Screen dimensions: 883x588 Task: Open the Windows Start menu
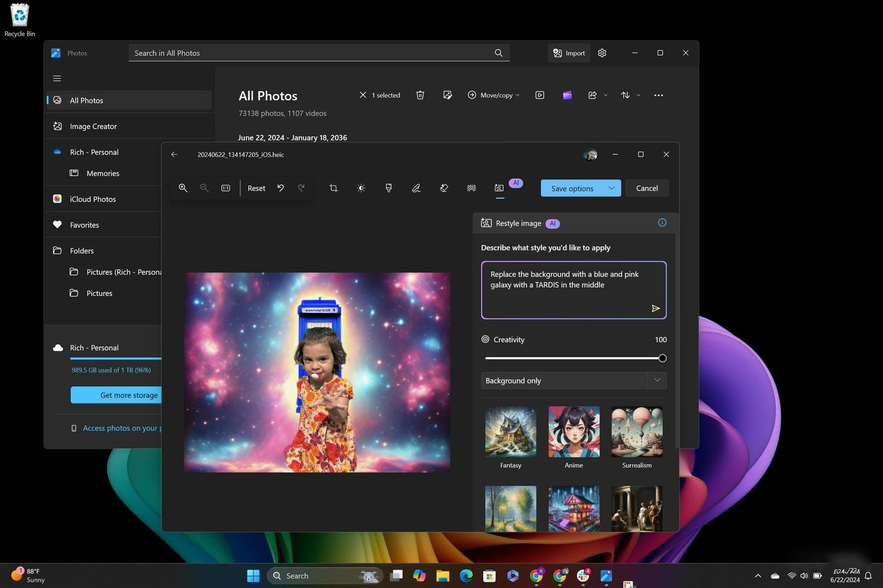[253, 576]
